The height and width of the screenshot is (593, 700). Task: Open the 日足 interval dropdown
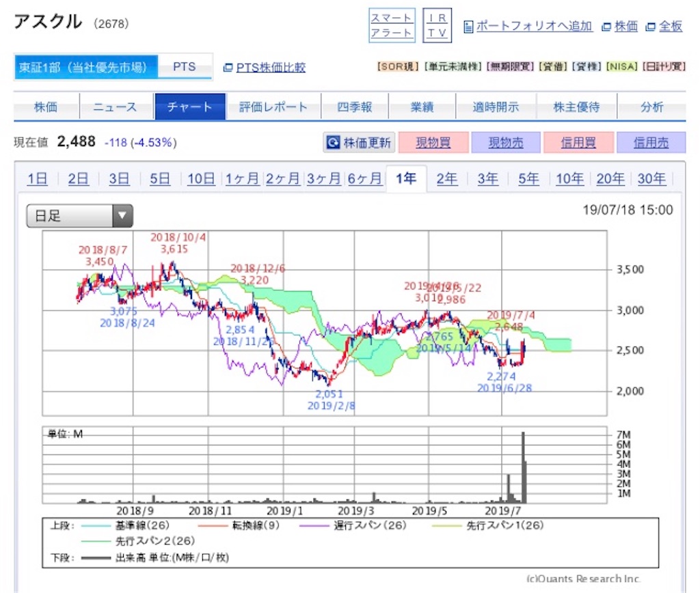pyautogui.click(x=80, y=216)
